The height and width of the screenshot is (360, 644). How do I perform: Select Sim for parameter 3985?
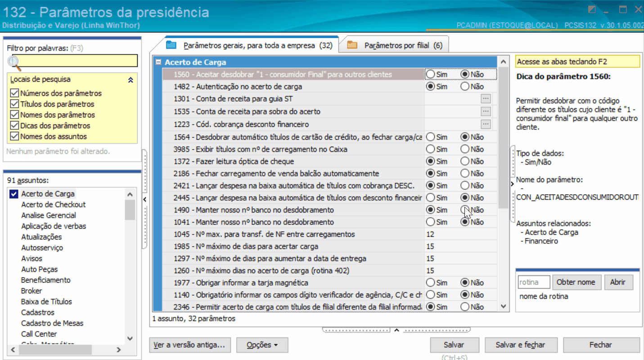click(431, 149)
